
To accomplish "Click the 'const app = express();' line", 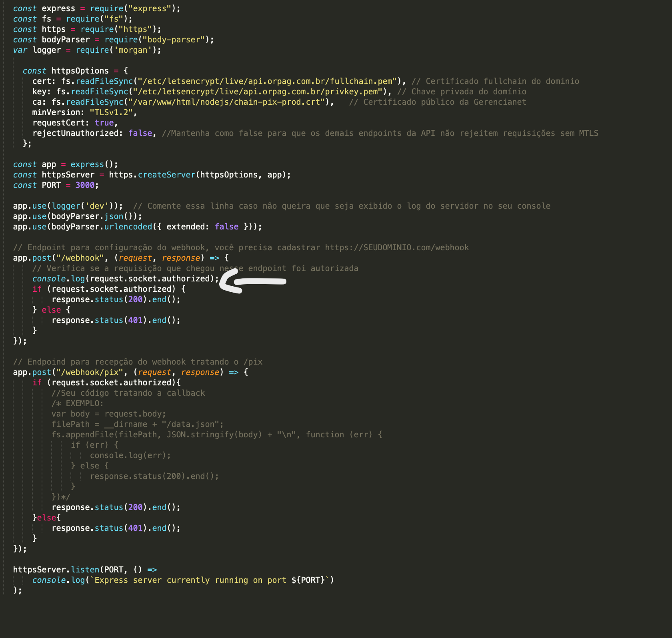I will coord(65,164).
